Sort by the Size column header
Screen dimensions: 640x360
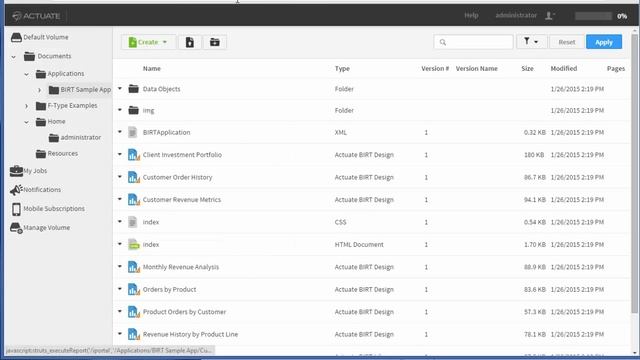(527, 69)
